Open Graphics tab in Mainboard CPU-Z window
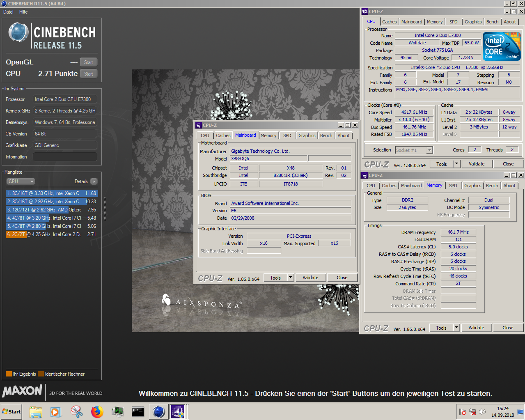The width and height of the screenshot is (525, 420). click(x=307, y=135)
